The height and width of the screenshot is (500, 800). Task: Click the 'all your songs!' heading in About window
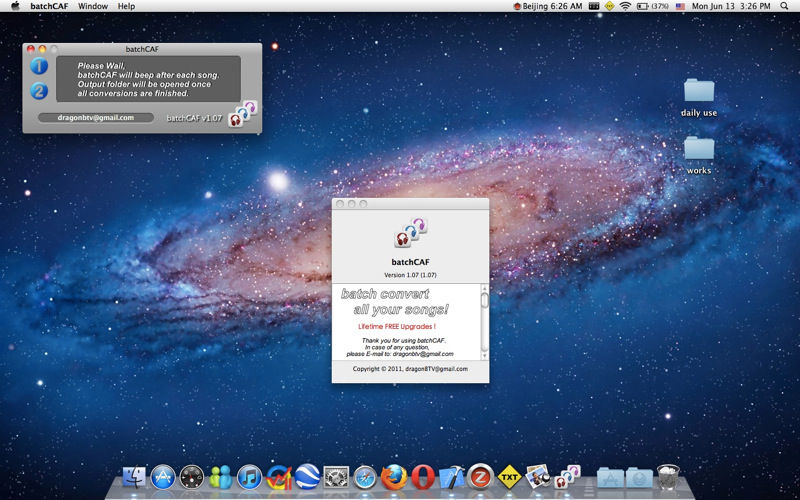tap(401, 310)
